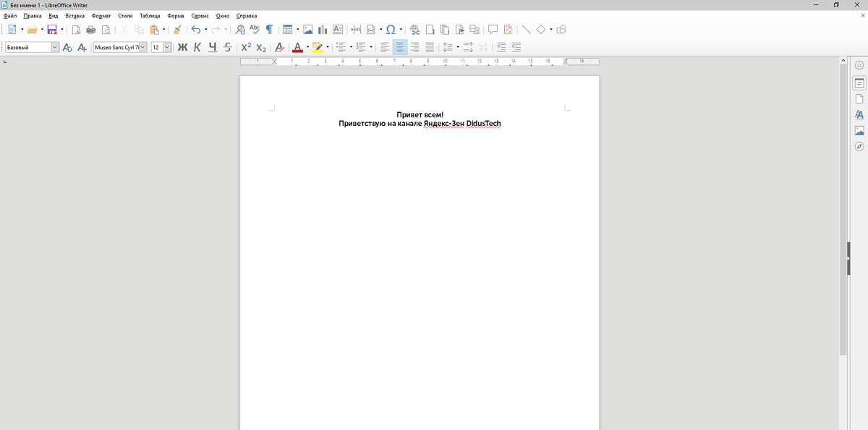Image resolution: width=868 pixels, height=430 pixels.
Task: Click the Paste clipboard icon
Action: (x=154, y=30)
